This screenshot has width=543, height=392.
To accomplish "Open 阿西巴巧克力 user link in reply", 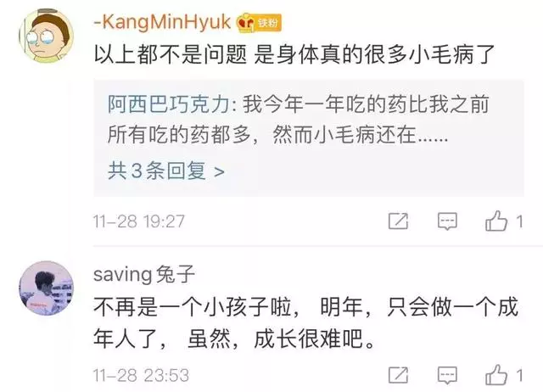I will [x=168, y=104].
